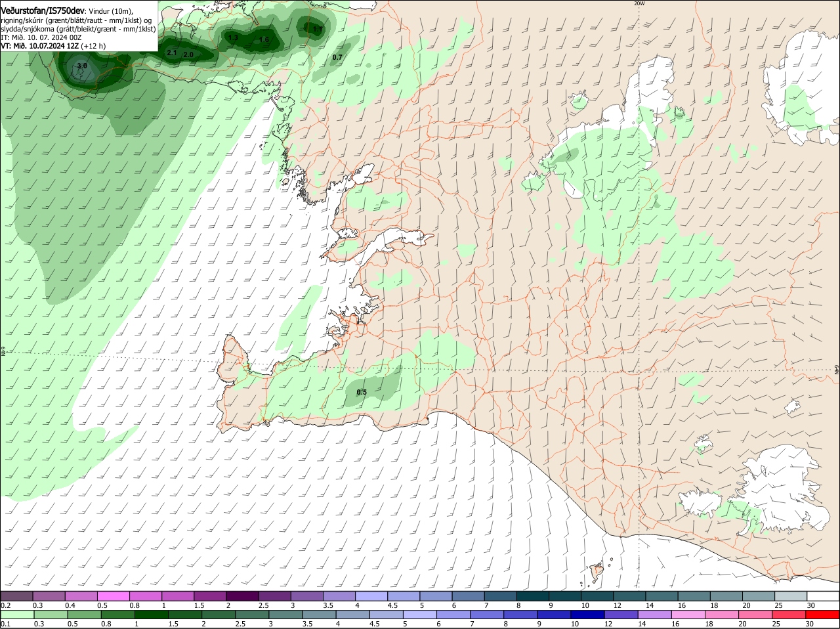Screen dimensions: 840x629
Task: Click the 0.5 precipitation label on southwest land
Action: pyautogui.click(x=362, y=393)
